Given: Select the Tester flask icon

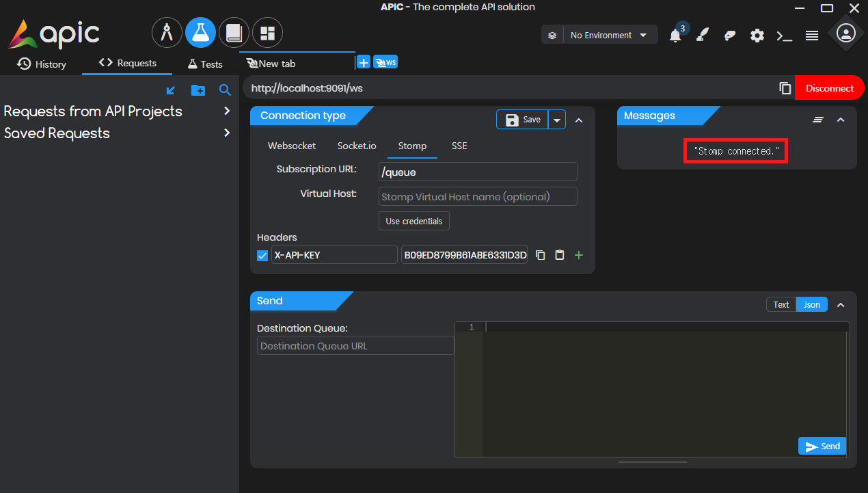Looking at the screenshot, I should tap(200, 33).
